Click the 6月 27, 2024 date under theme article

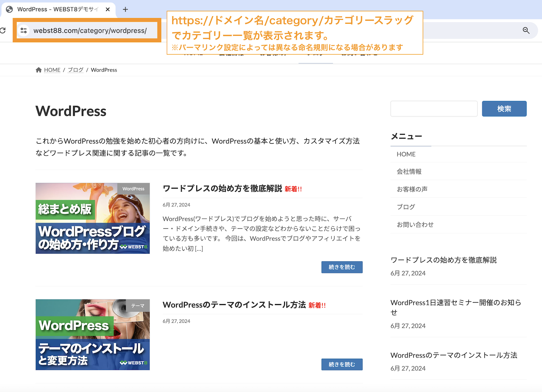177,321
